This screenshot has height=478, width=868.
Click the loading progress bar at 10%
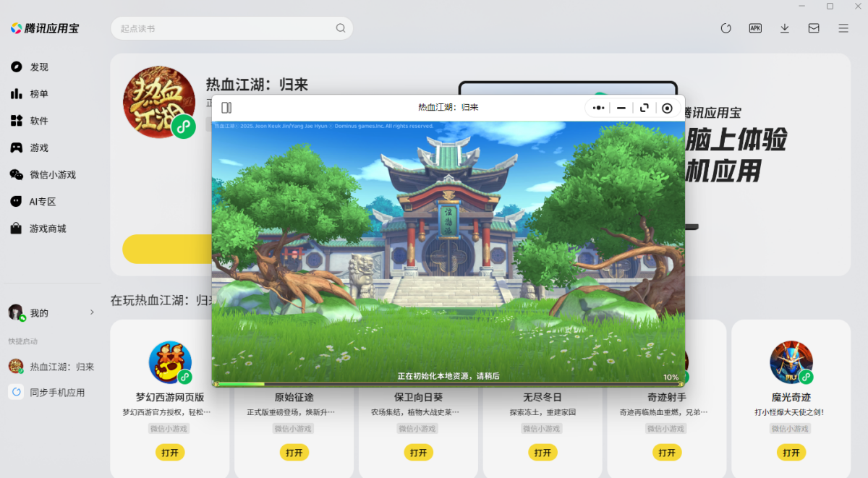[x=448, y=384]
